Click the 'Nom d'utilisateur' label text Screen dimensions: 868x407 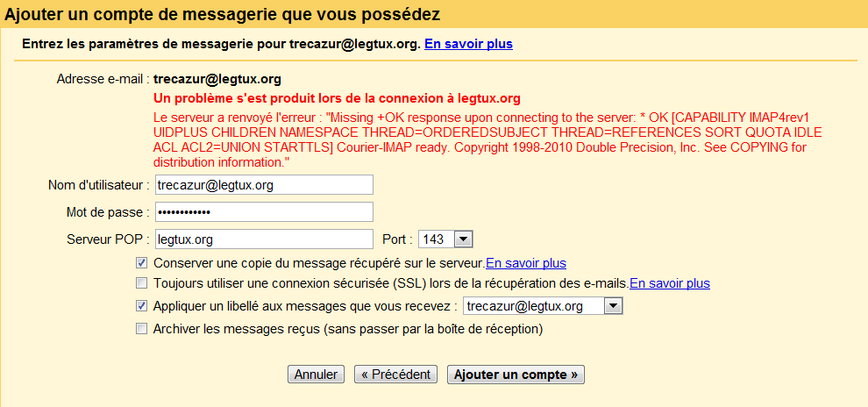click(x=99, y=185)
